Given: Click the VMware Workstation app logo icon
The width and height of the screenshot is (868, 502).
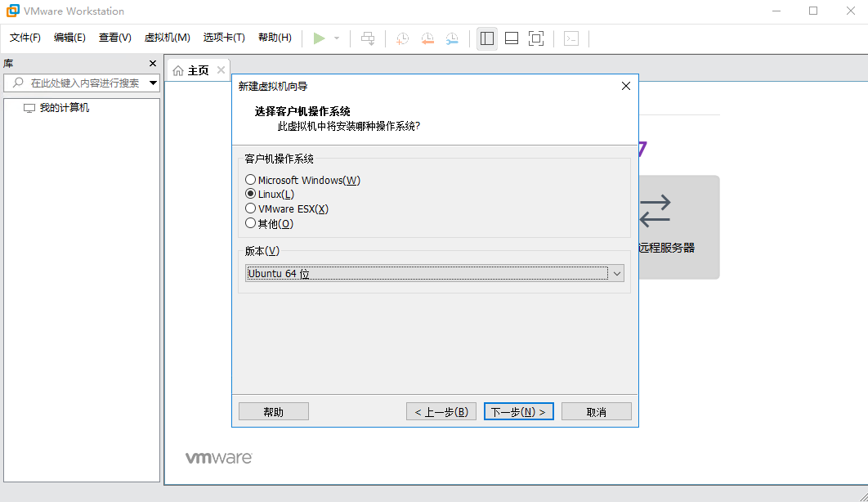Looking at the screenshot, I should pyautogui.click(x=13, y=11).
